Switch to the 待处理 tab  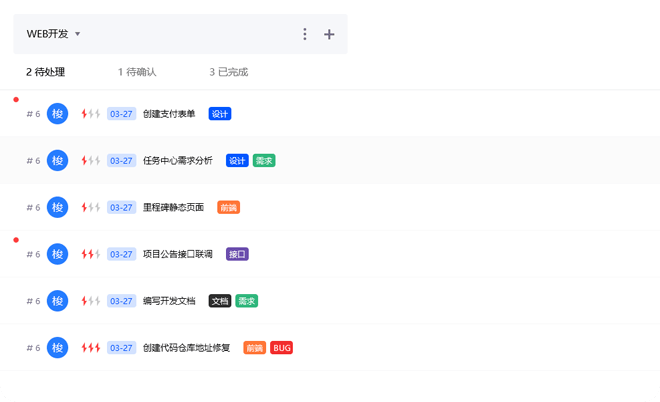[x=46, y=72]
